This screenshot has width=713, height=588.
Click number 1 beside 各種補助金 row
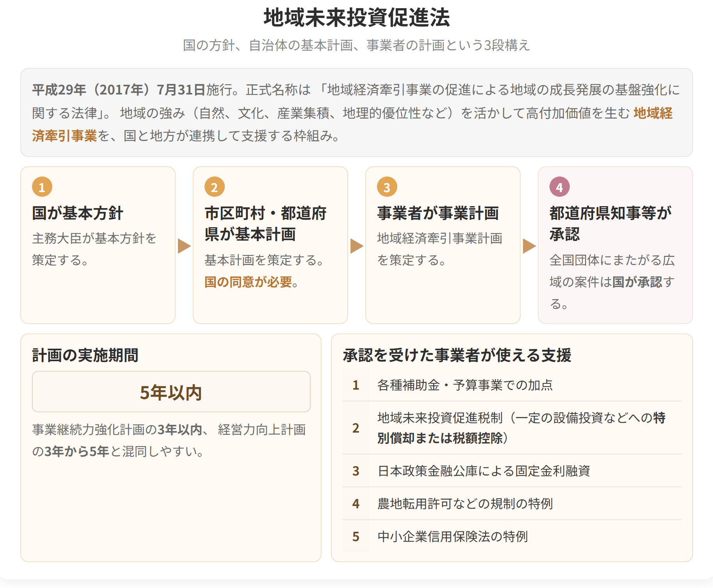click(356, 385)
